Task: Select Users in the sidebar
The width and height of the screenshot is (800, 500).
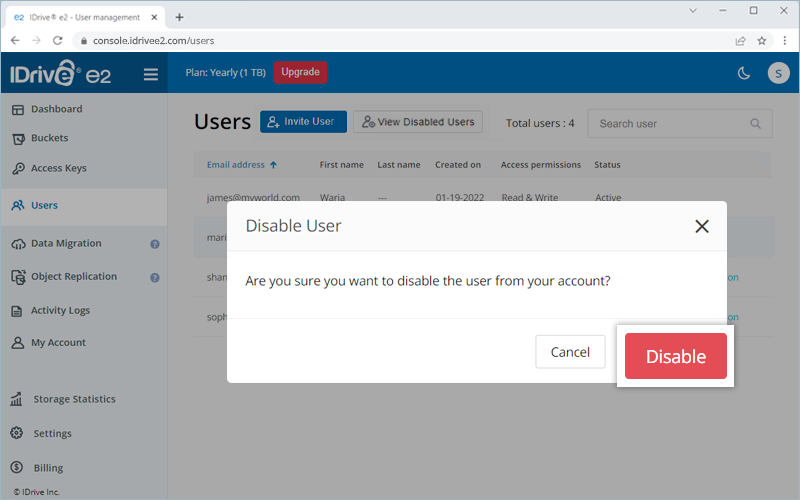Action: 84,206
